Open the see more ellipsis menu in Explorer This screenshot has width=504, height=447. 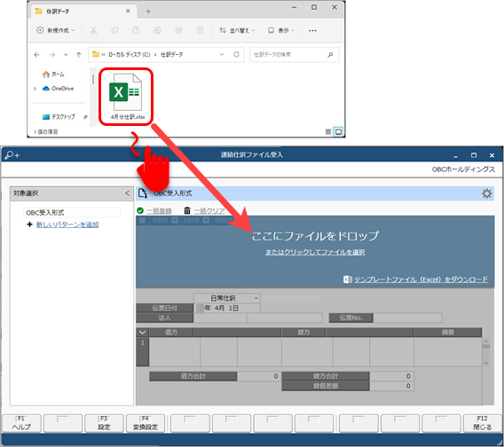click(x=312, y=30)
